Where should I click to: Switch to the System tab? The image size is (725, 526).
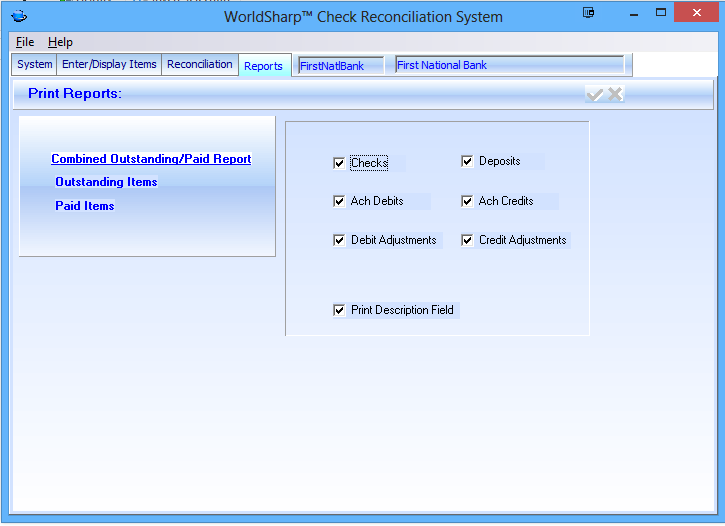pos(35,64)
